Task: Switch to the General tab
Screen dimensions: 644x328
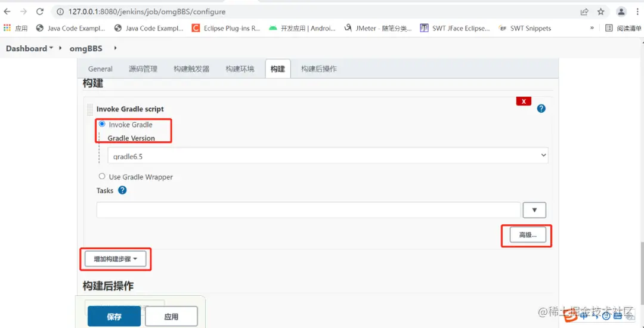Action: [100, 69]
